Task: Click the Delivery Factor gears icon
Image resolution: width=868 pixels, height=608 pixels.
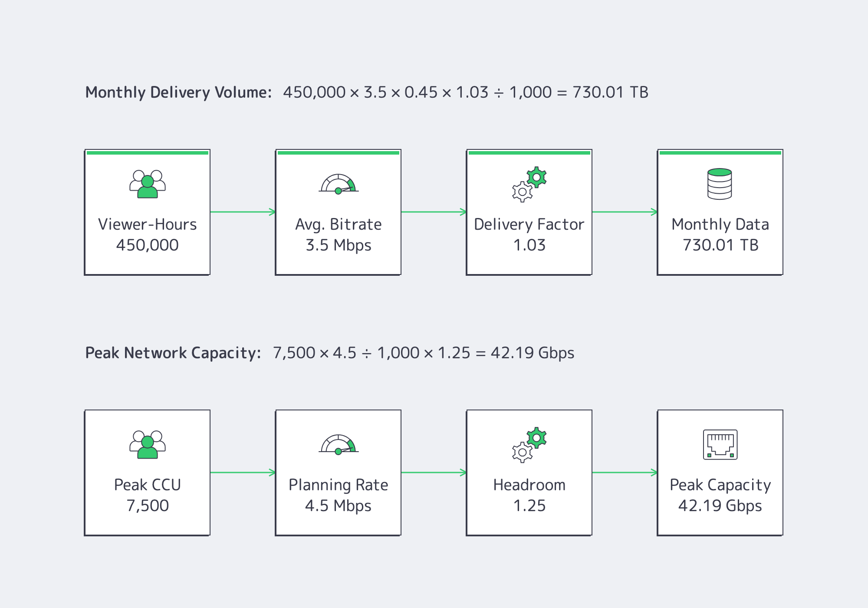Action: pos(529,184)
